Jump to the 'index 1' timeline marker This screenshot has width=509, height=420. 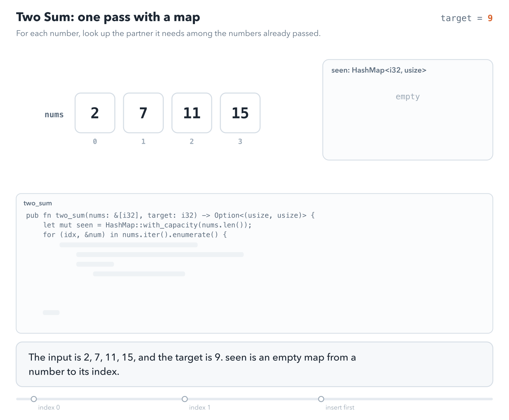pyautogui.click(x=185, y=399)
